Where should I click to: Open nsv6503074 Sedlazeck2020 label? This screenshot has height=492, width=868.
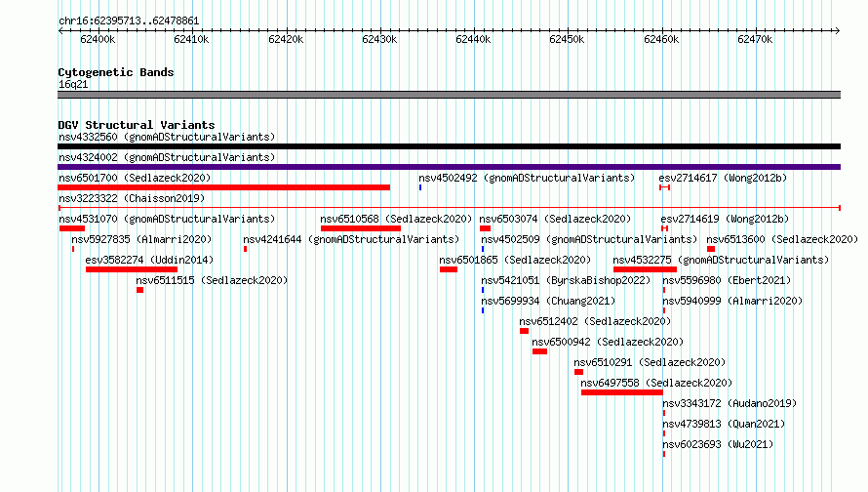tap(555, 219)
